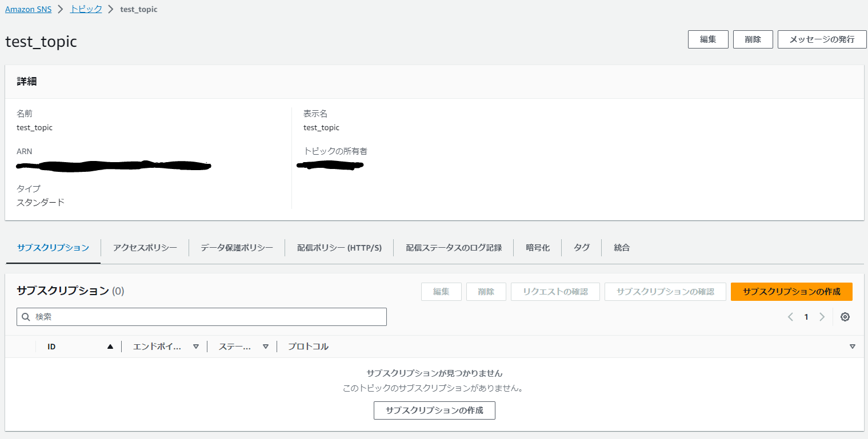Click the magnifier icon in the search box
868x439 pixels.
pos(26,317)
